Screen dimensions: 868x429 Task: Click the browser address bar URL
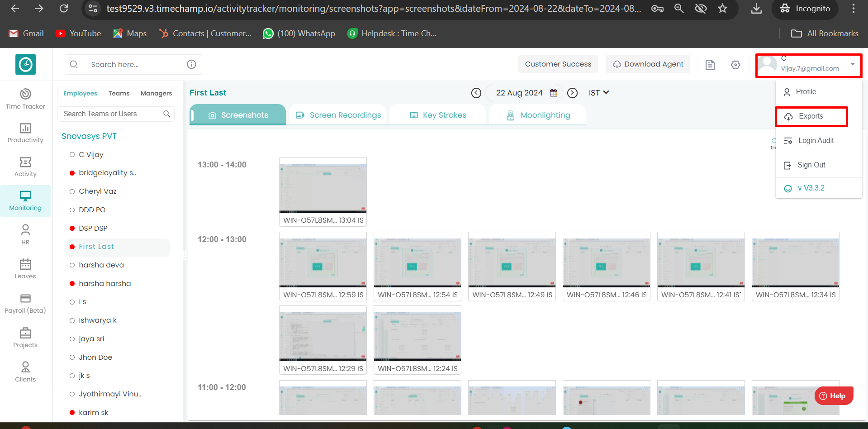click(x=374, y=8)
